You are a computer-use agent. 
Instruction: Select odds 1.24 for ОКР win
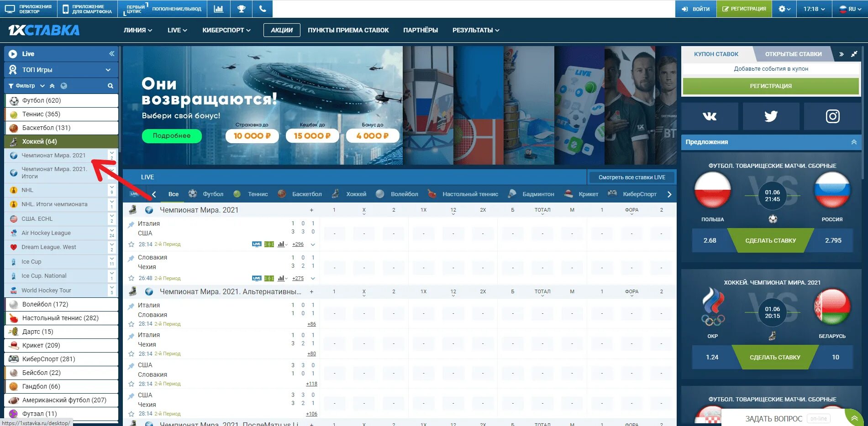coord(712,357)
